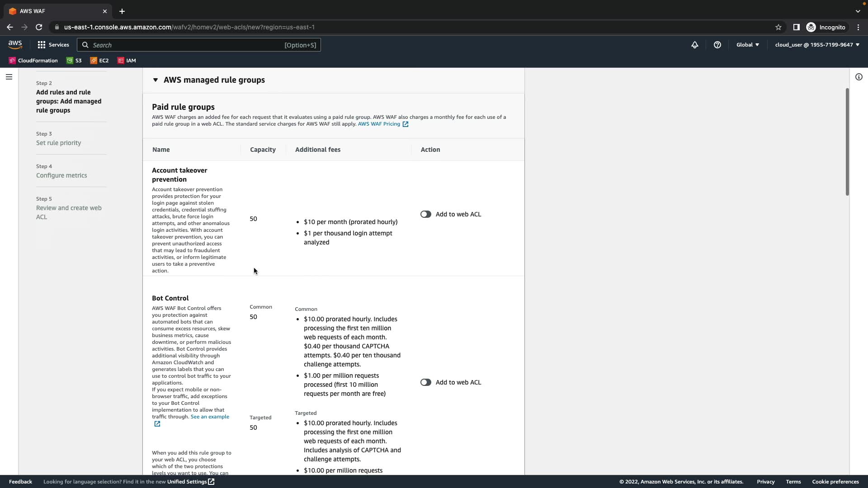
Task: Open the CloudFormation bookmark shortcut
Action: (33, 61)
